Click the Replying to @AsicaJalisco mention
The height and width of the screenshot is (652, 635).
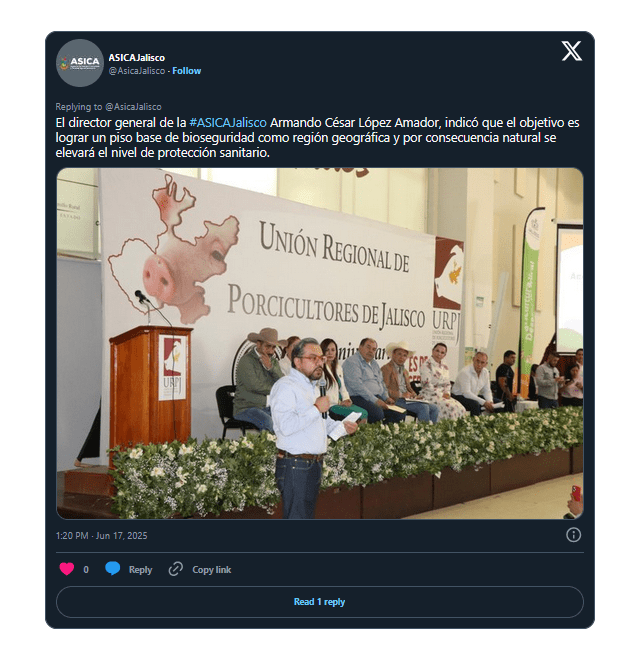click(x=133, y=107)
